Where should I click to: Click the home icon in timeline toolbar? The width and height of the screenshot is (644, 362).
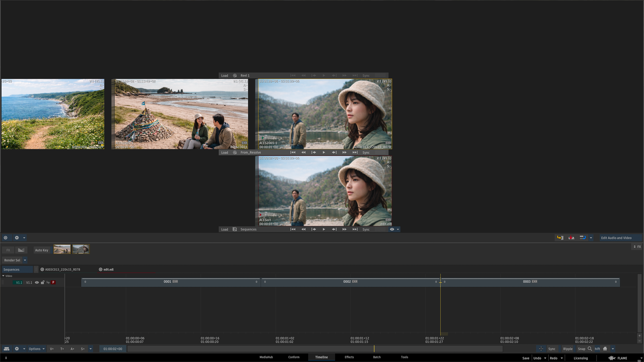tap(605, 349)
